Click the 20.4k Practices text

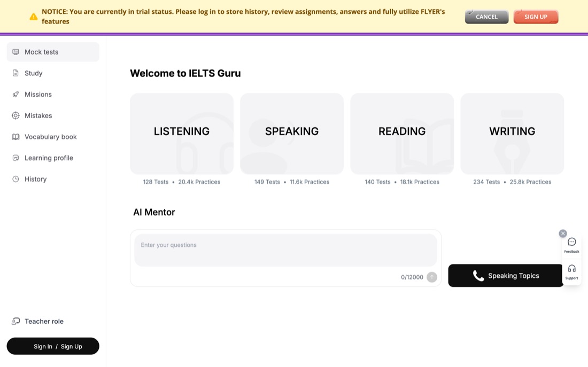(199, 182)
